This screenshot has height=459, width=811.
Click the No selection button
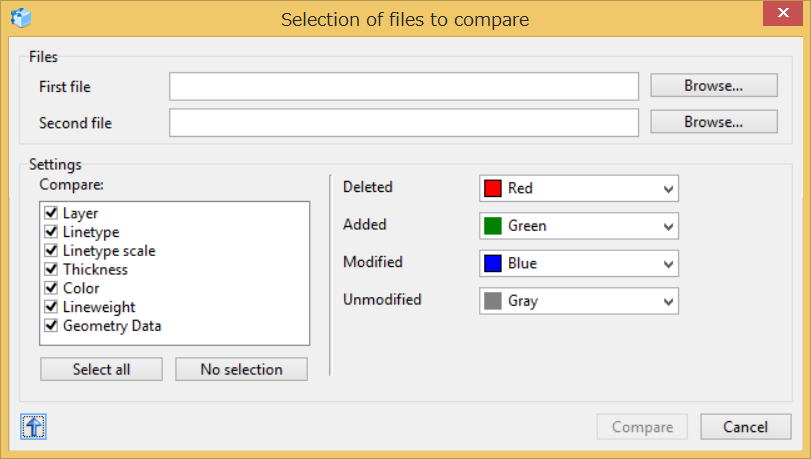pos(242,369)
